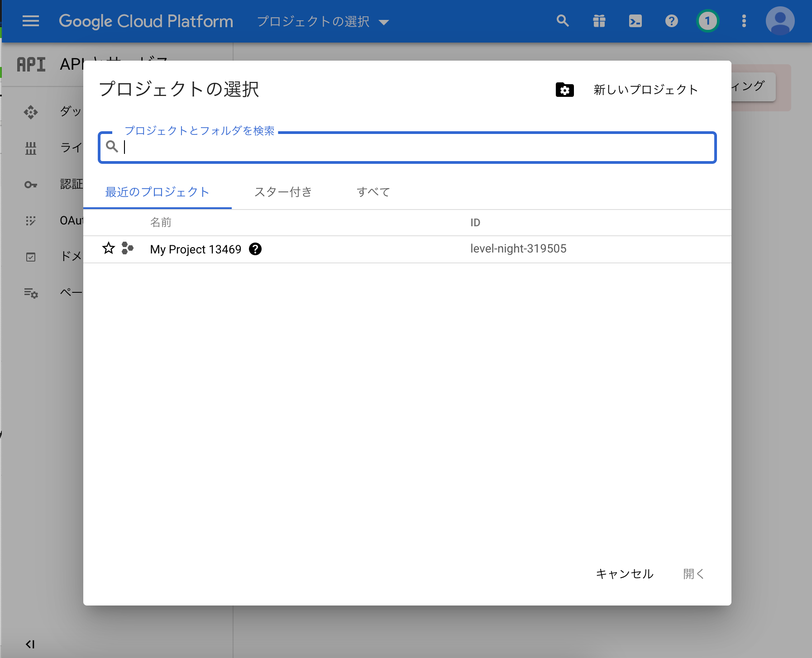
Task: Click the OAuth consent screen sidebar icon
Action: point(31,221)
